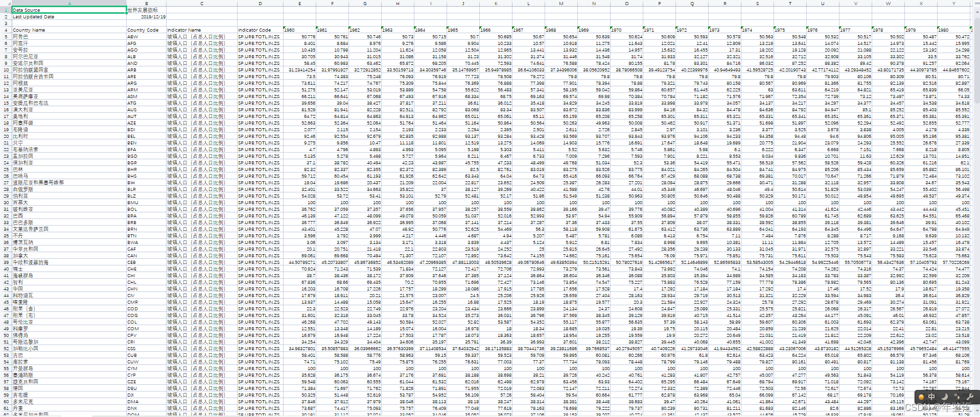Click the 'ABW' country code cell
980x417 pixels.
click(146, 36)
